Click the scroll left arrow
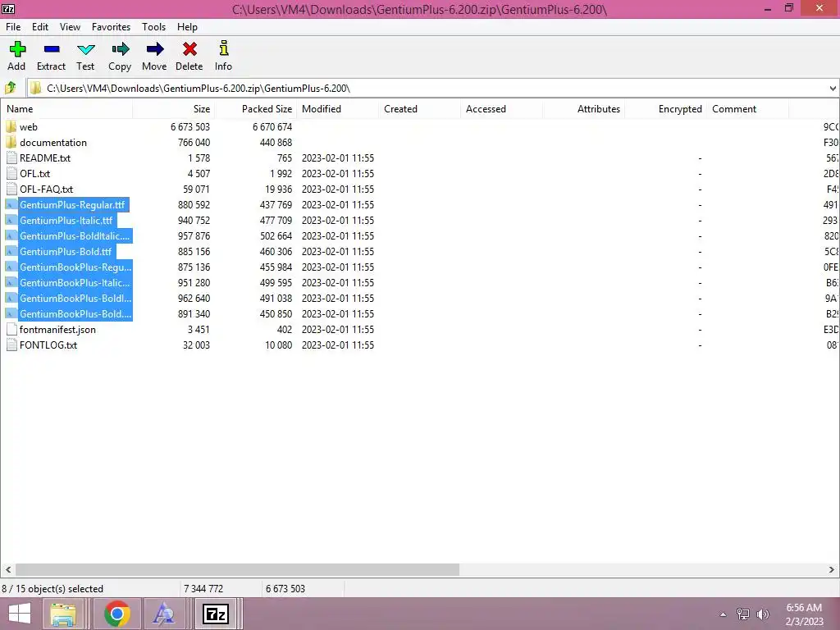 pyautogui.click(x=8, y=569)
